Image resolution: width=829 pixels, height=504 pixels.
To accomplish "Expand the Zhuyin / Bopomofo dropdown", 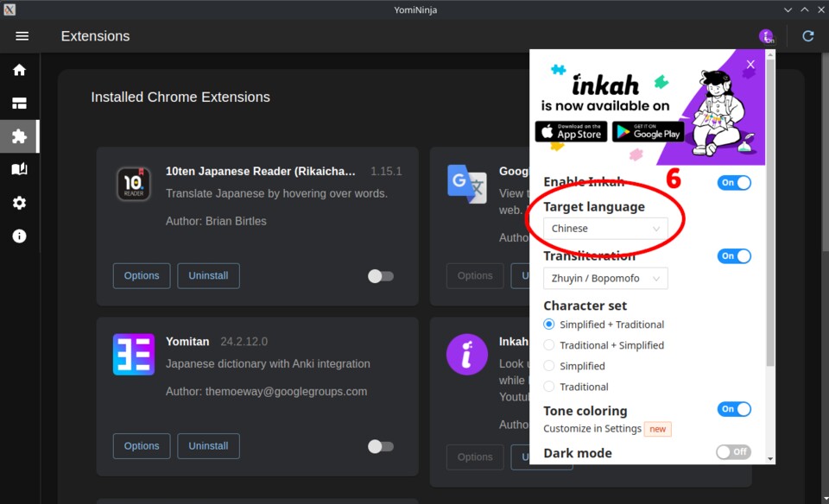I will point(605,279).
